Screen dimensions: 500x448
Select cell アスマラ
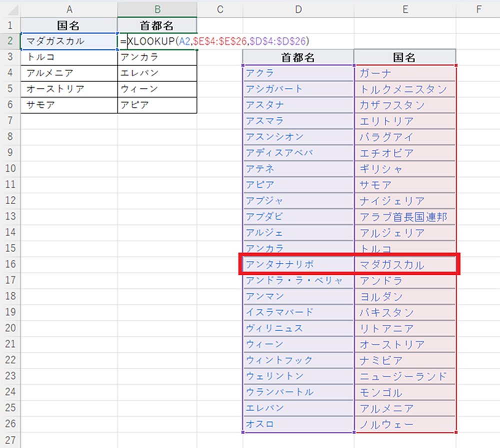pos(298,121)
